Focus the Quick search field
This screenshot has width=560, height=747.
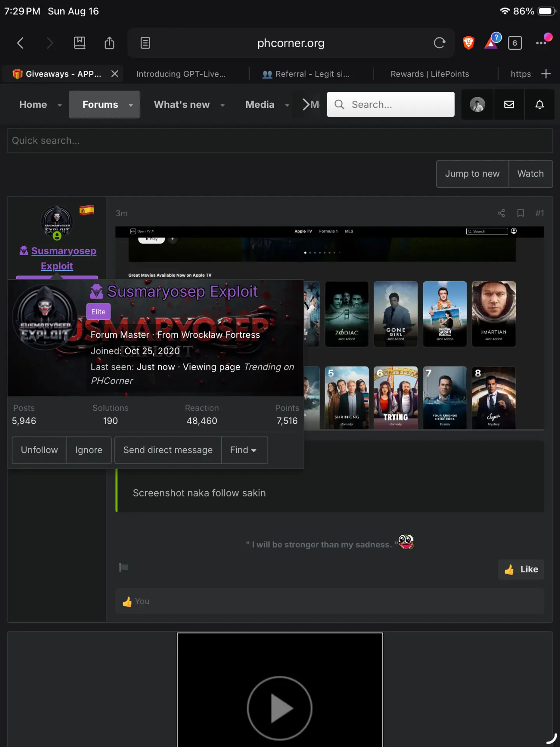click(x=280, y=140)
